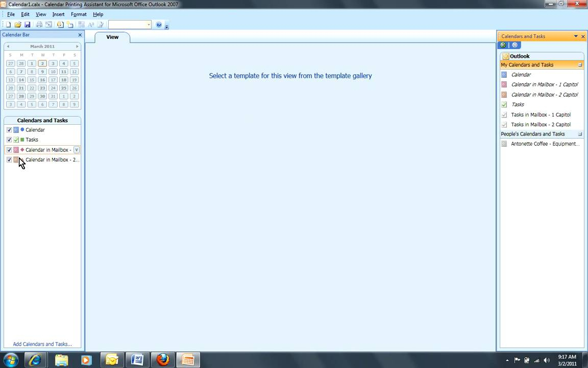Select March 25 in the mini calendar
Screen dimensions: 588x368
(64, 88)
